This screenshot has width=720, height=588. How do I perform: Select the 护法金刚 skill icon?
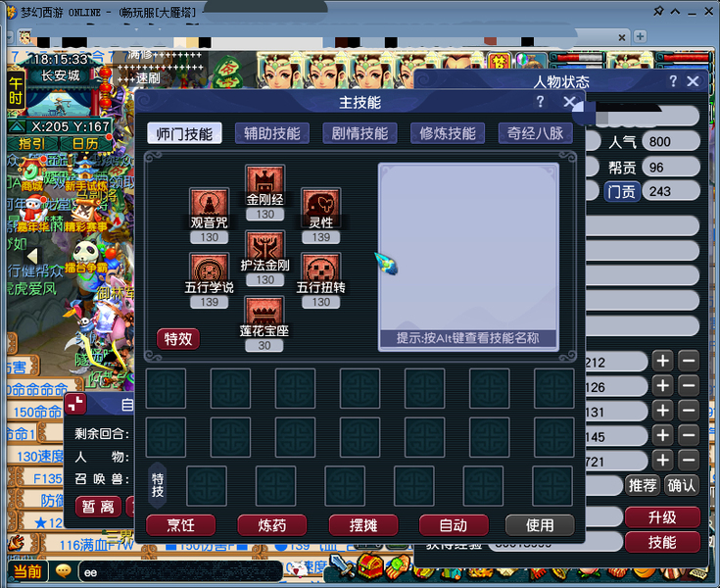[x=264, y=245]
